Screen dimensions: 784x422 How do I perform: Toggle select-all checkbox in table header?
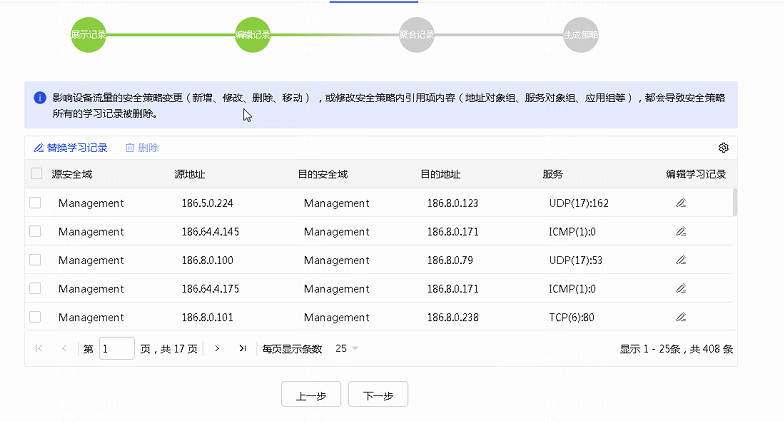[x=36, y=174]
